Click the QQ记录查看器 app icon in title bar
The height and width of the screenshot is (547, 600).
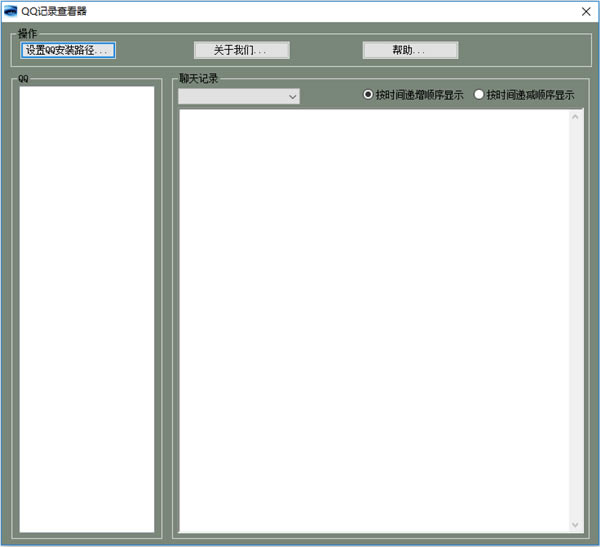10,11
